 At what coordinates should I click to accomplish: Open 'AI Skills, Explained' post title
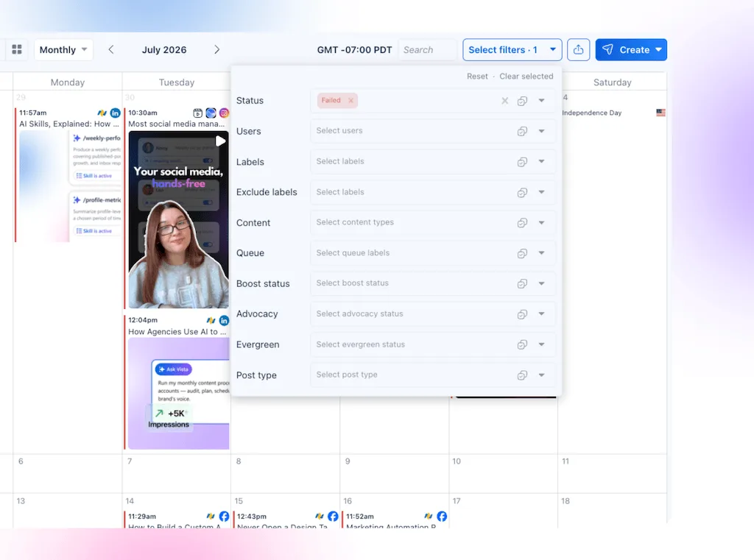[68, 124]
